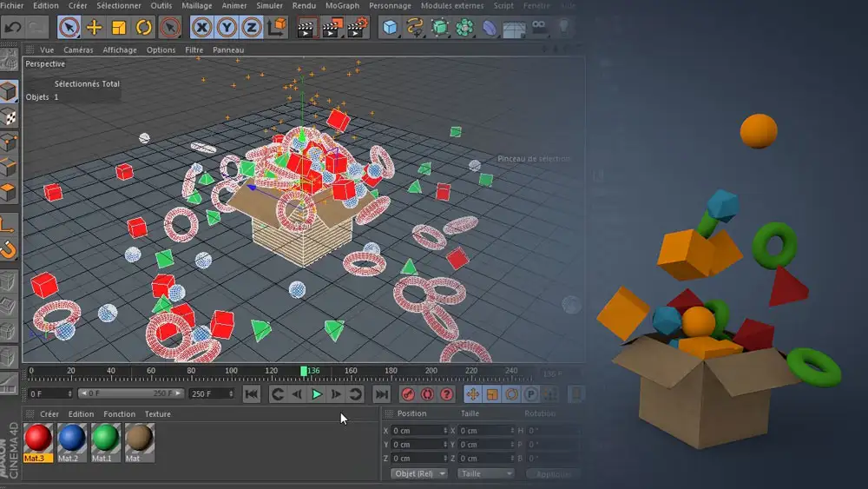Open the material manager Texture menu
Image resolution: width=868 pixels, height=489 pixels.
click(x=158, y=414)
